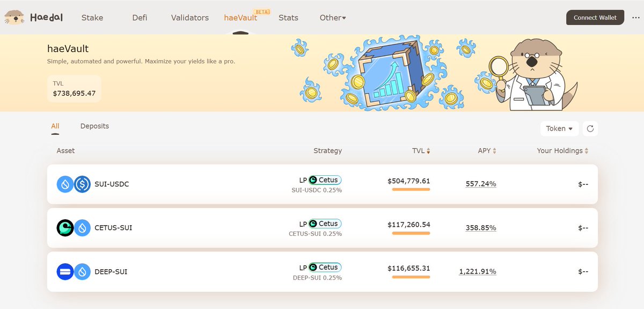Viewport: 644px width, 309px height.
Task: Click the TVL bar under $117,260.54
Action: coord(411,233)
